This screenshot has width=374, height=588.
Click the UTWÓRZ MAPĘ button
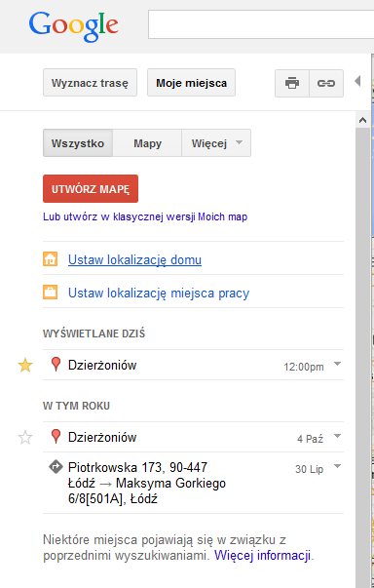point(91,188)
